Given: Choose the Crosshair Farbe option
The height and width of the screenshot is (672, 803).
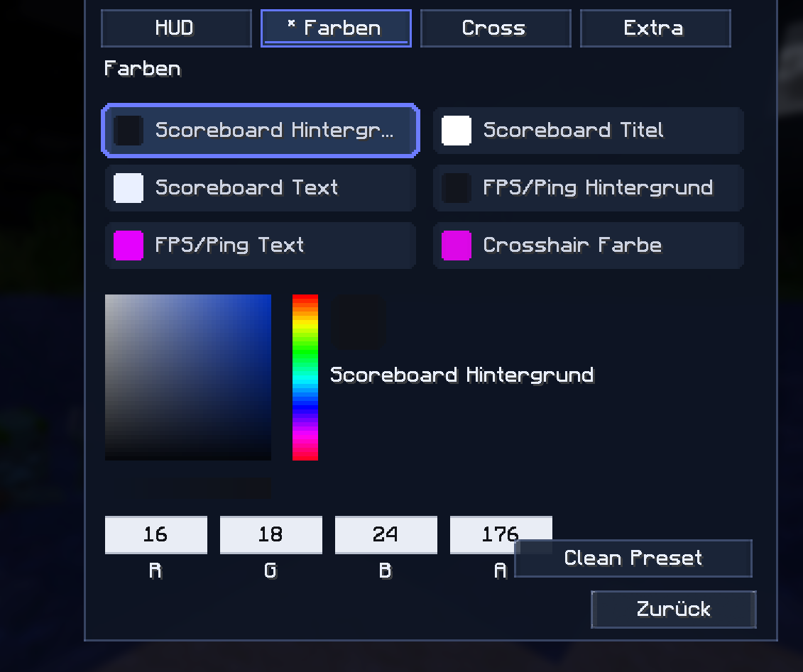Looking at the screenshot, I should pos(589,245).
